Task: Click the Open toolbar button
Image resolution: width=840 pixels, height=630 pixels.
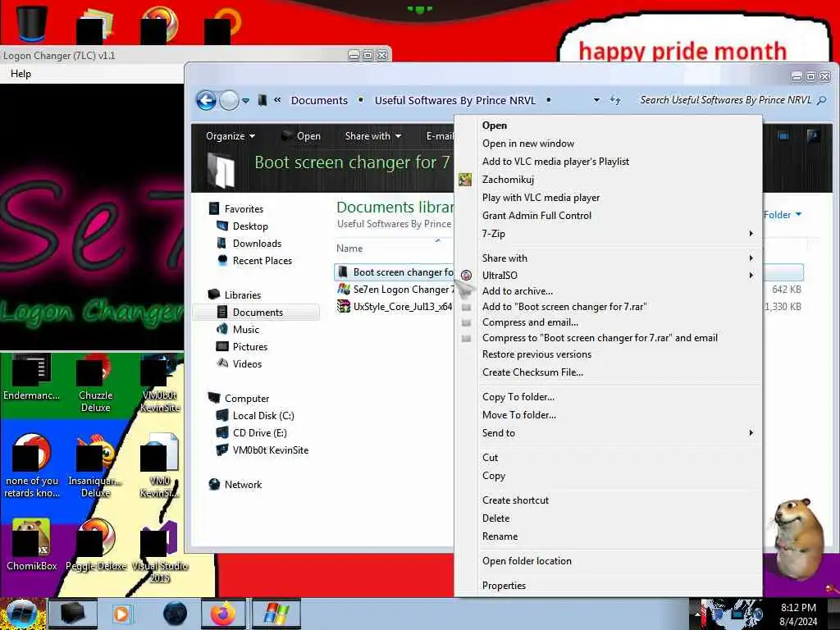Action: point(302,136)
